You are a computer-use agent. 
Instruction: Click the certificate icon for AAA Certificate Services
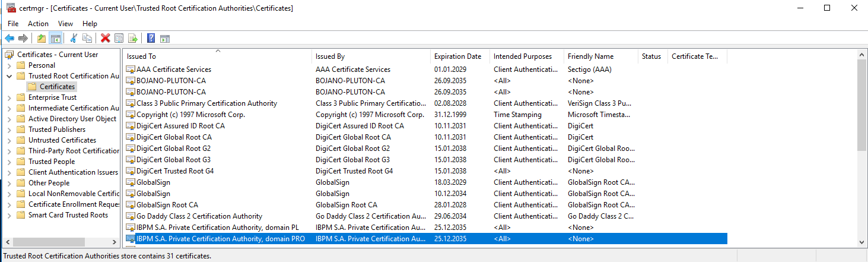(131, 70)
